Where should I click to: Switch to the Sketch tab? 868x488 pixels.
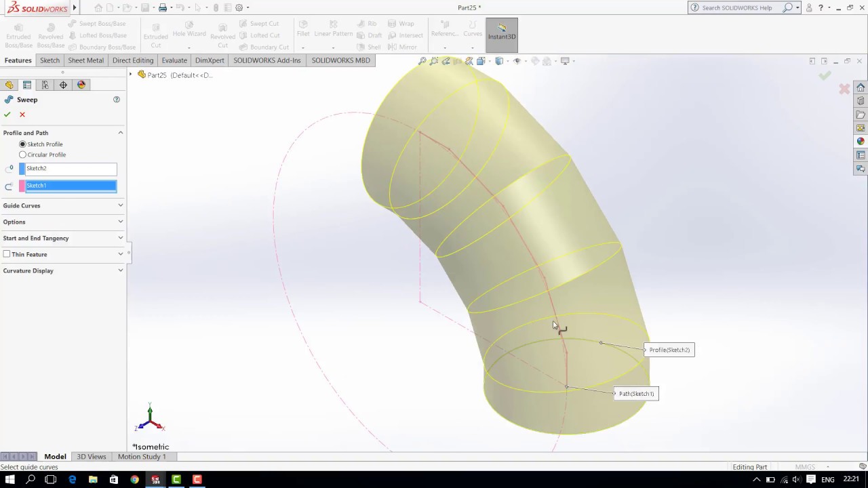50,60
